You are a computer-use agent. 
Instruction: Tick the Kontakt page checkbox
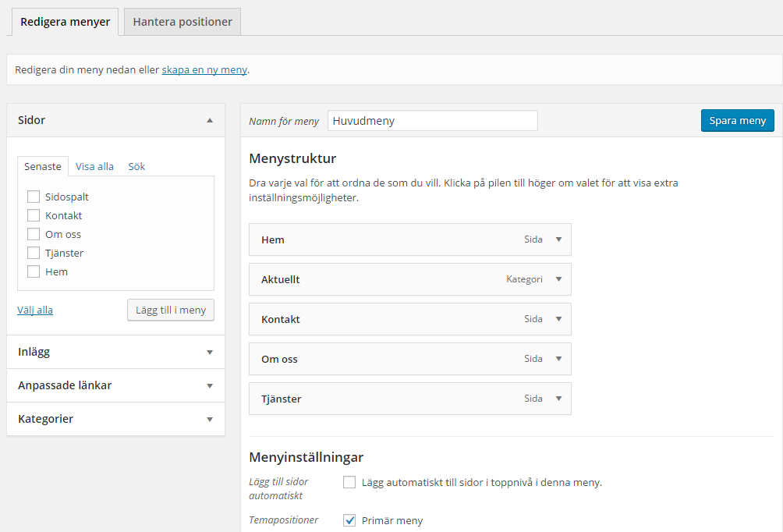coord(34,215)
